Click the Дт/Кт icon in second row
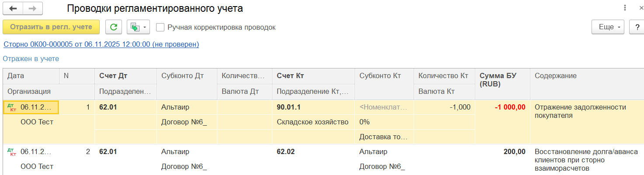This screenshot has height=175, width=644. [x=12, y=152]
